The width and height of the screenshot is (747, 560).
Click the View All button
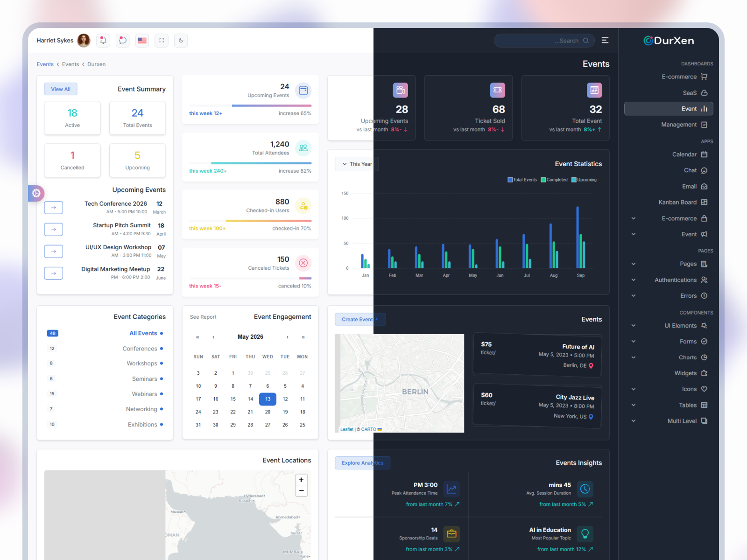(x=61, y=89)
